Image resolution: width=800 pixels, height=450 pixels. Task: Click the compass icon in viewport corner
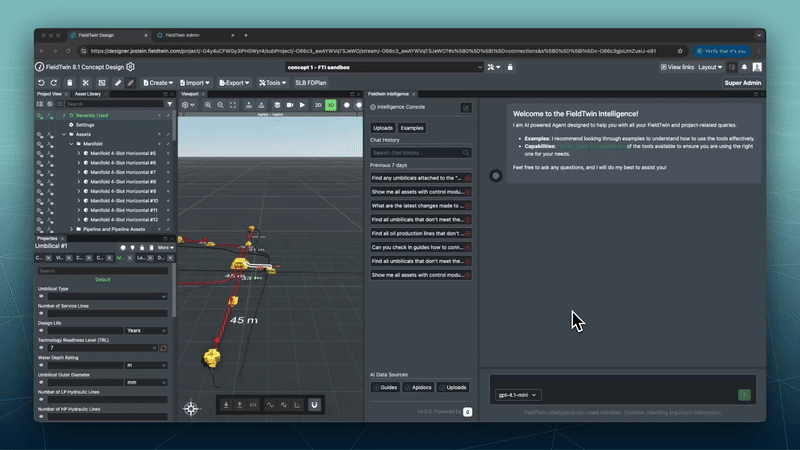[x=190, y=407]
